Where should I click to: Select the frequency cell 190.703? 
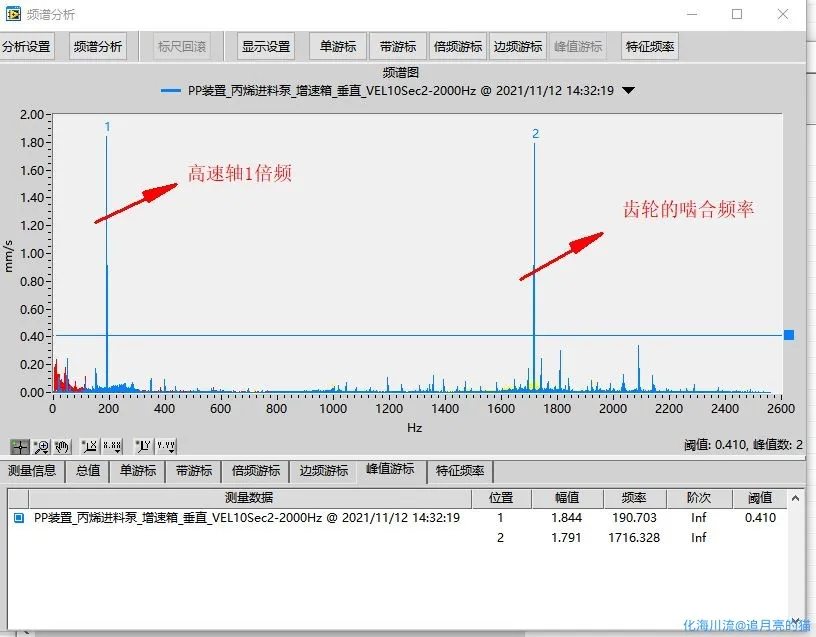634,518
